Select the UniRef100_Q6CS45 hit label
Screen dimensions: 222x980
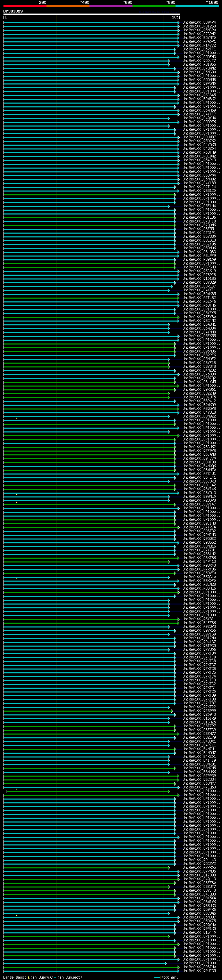pyautogui.click(x=199, y=95)
